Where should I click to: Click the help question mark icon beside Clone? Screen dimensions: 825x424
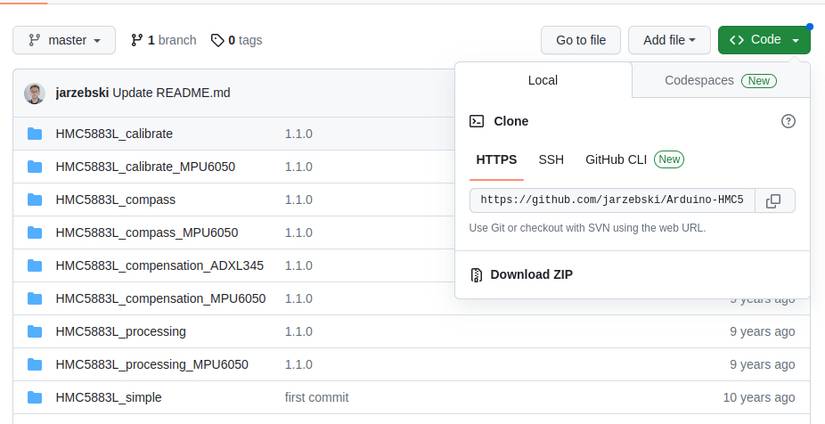(788, 121)
